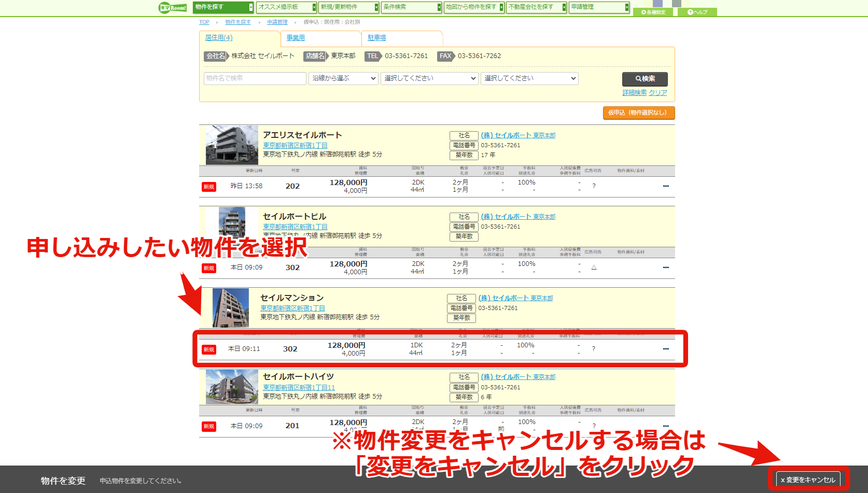Open the 詳細検索 link
Viewport: 868px width, 493px height.
pos(635,93)
